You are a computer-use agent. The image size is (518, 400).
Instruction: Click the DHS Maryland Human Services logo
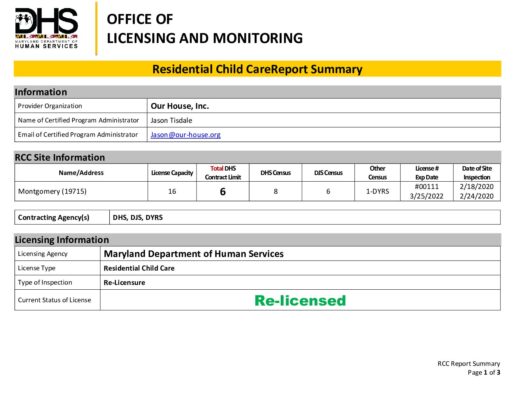(46, 28)
